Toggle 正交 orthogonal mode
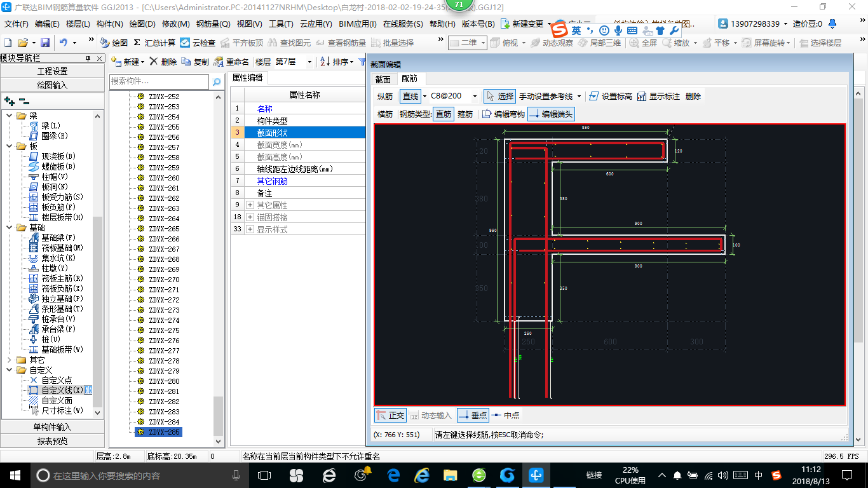The width and height of the screenshot is (868, 488). [390, 416]
